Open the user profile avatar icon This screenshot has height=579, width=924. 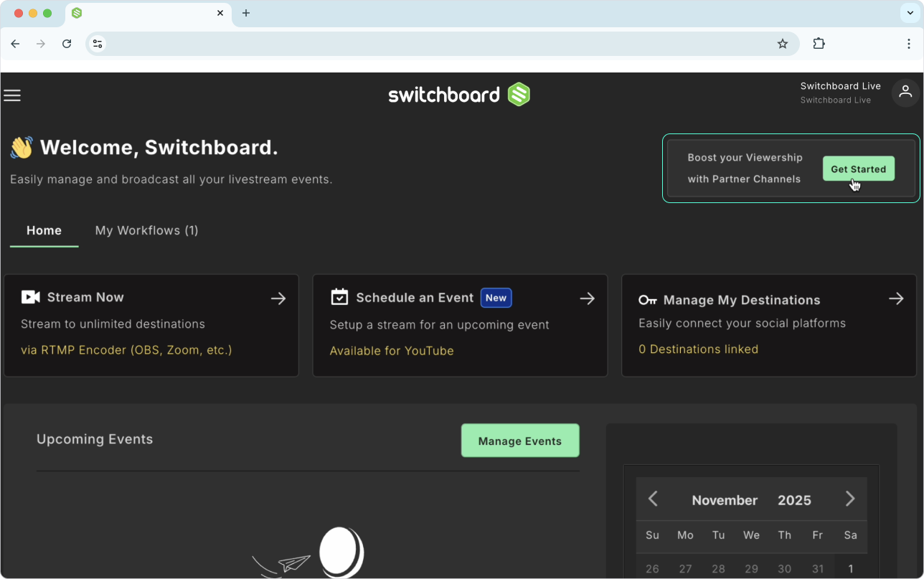point(905,93)
